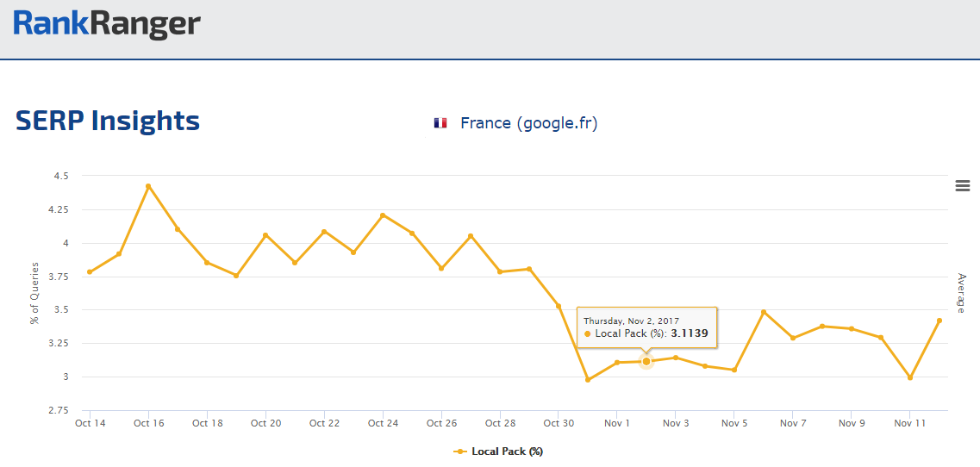The image size is (980, 467).
Task: Click the Rank Ranger logo
Action: point(107,23)
